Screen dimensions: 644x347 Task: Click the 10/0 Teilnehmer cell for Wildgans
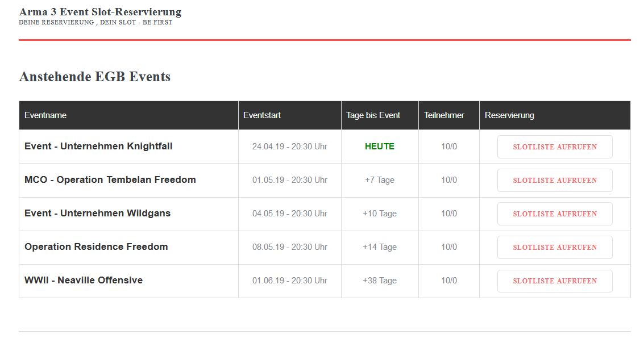point(449,214)
